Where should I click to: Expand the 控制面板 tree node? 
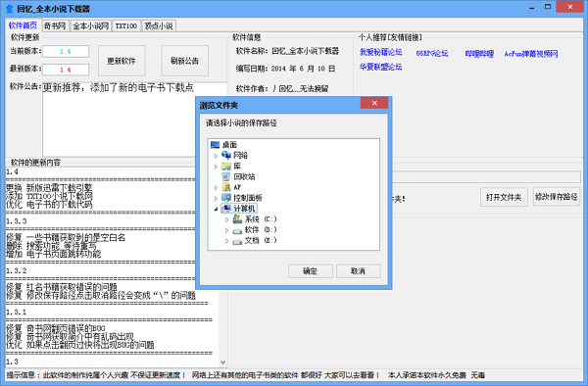point(216,198)
